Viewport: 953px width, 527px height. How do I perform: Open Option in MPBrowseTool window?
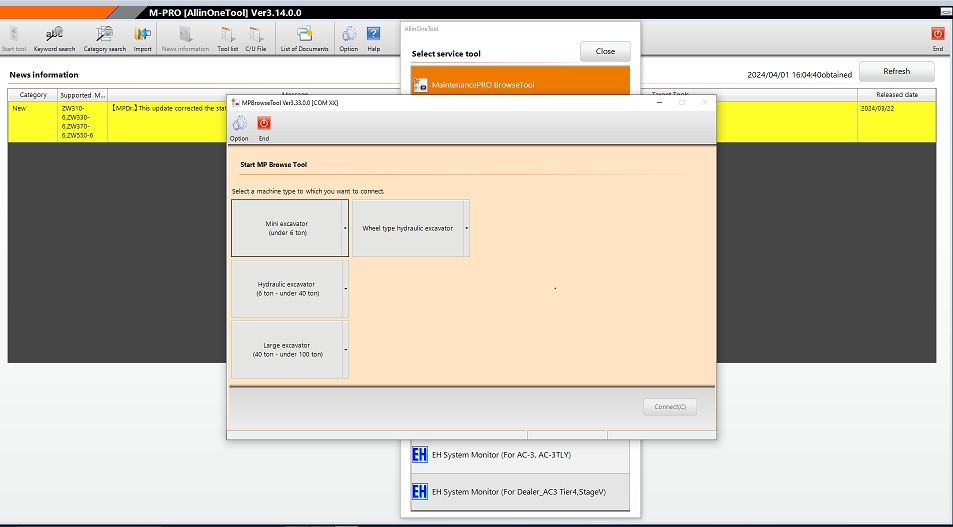pyautogui.click(x=239, y=129)
